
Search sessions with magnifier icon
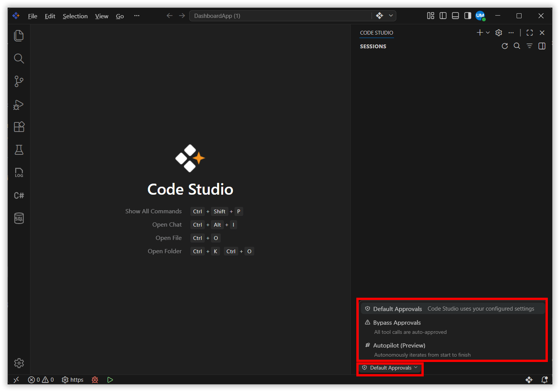tap(517, 46)
